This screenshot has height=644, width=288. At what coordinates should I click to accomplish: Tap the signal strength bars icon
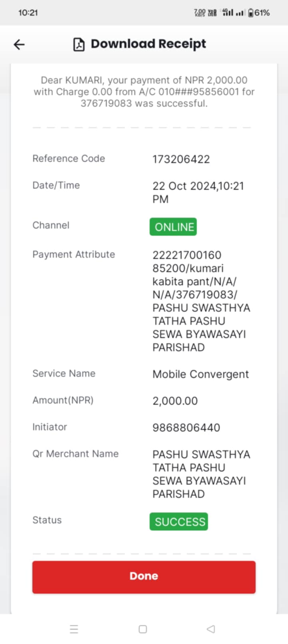click(x=240, y=13)
